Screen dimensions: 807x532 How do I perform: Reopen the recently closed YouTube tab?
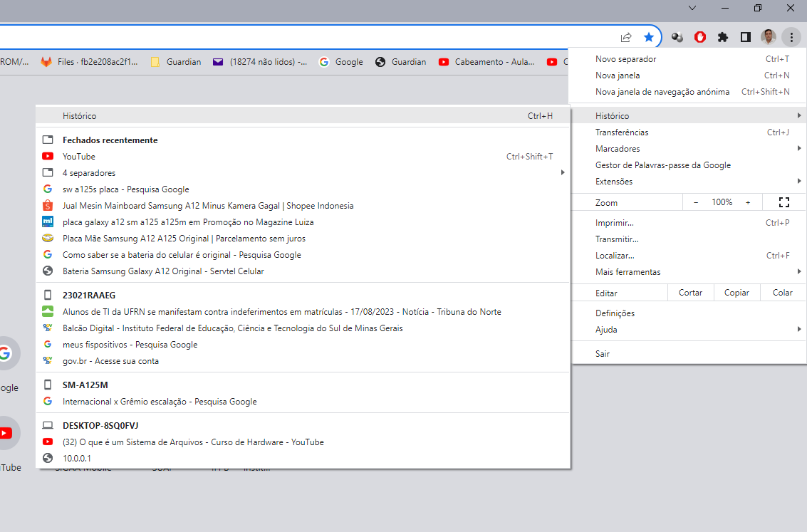[303, 157]
